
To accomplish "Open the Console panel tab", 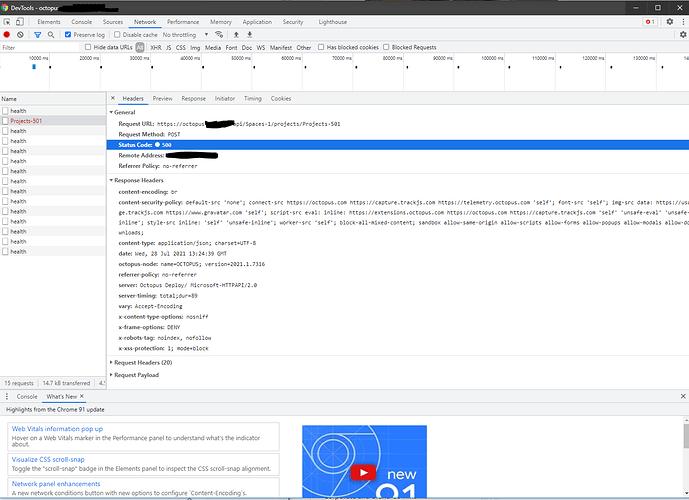I will pos(82,22).
